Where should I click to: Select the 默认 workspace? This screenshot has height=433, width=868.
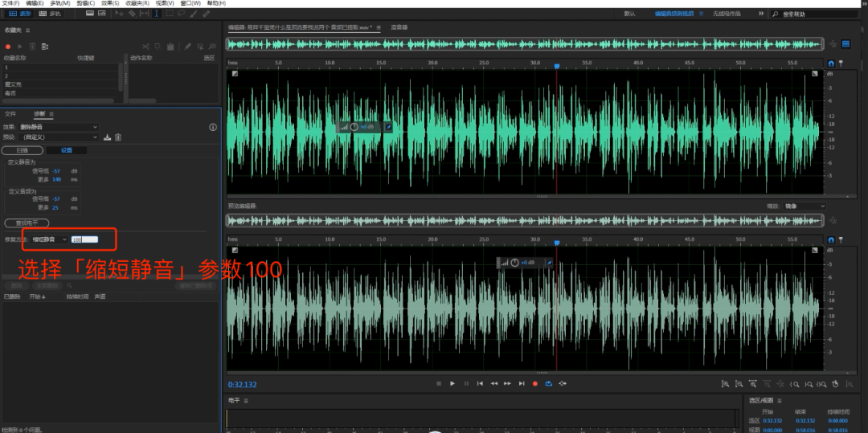pyautogui.click(x=629, y=14)
